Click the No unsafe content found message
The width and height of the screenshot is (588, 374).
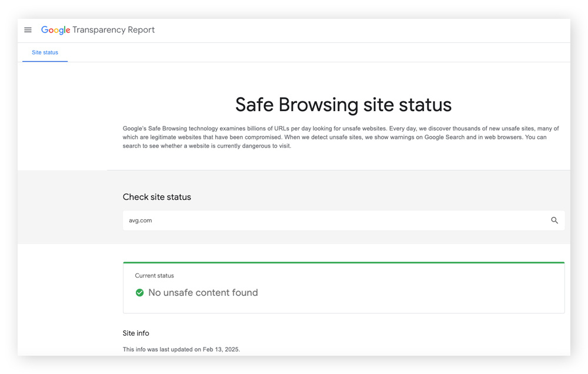(x=203, y=292)
